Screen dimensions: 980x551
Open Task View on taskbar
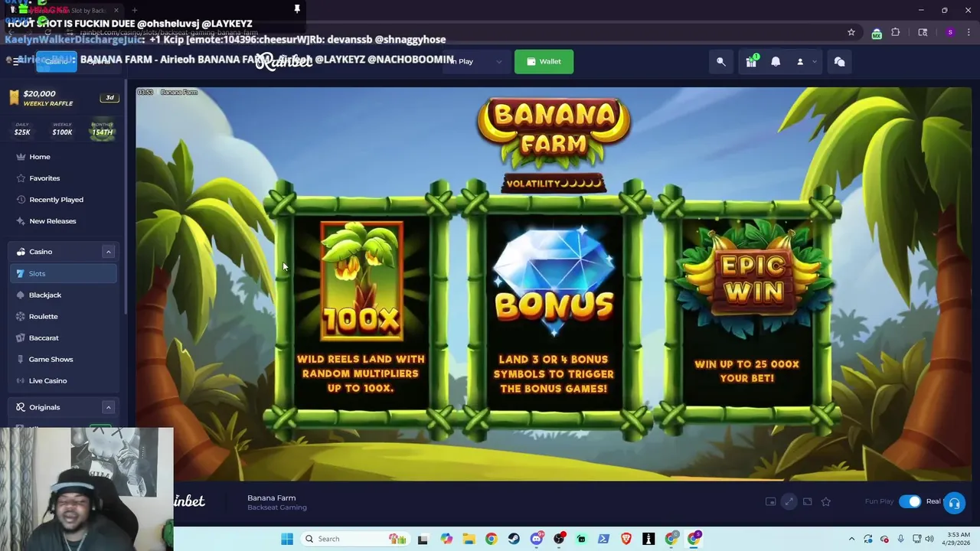click(x=423, y=539)
